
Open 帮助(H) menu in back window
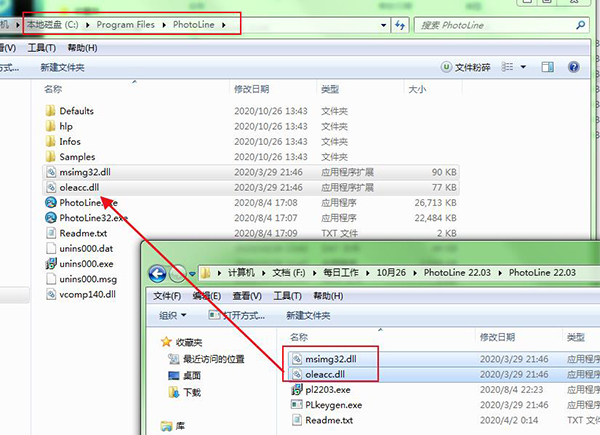coord(82,48)
